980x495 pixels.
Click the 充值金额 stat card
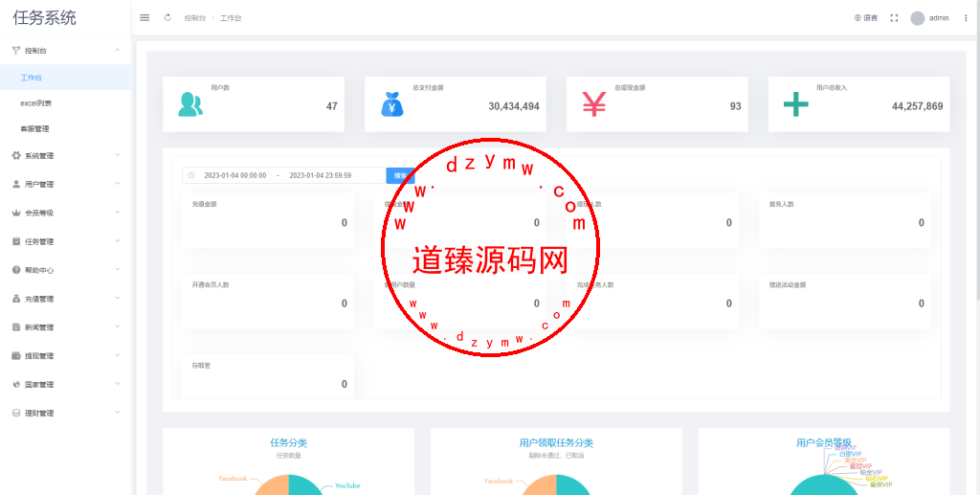coord(268,220)
